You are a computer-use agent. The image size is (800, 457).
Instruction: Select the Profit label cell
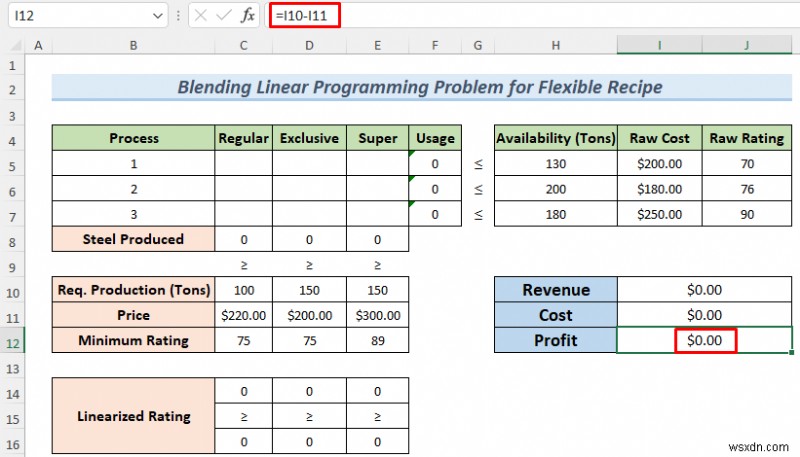(556, 340)
